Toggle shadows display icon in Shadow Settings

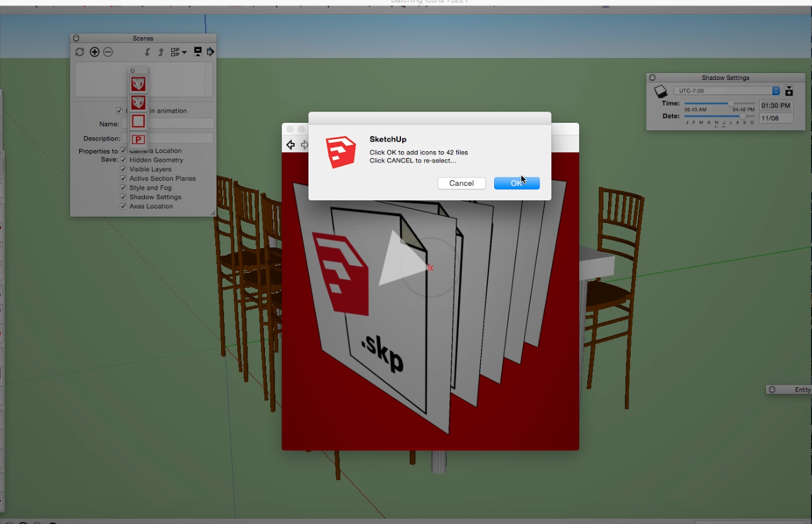click(x=660, y=91)
